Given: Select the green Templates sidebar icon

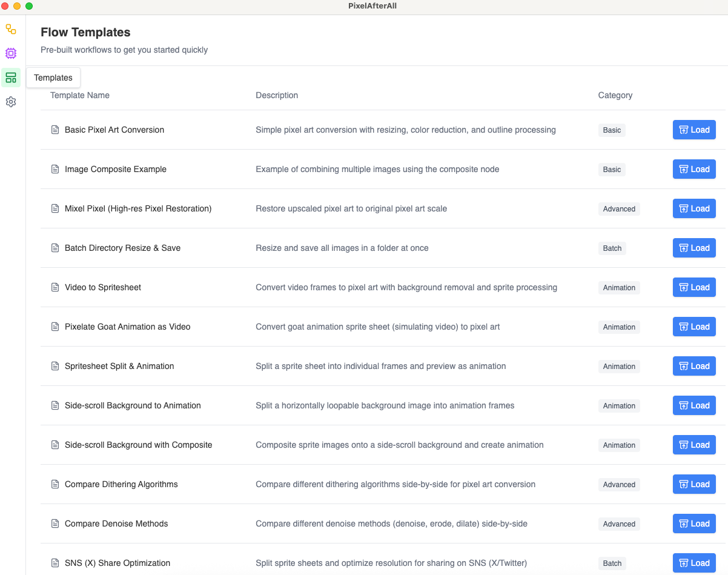Looking at the screenshot, I should point(11,78).
